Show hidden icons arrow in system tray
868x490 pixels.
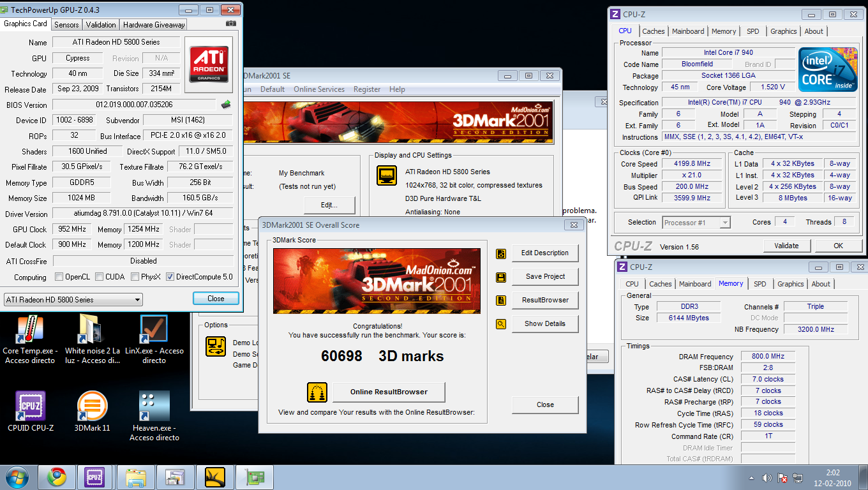point(751,478)
